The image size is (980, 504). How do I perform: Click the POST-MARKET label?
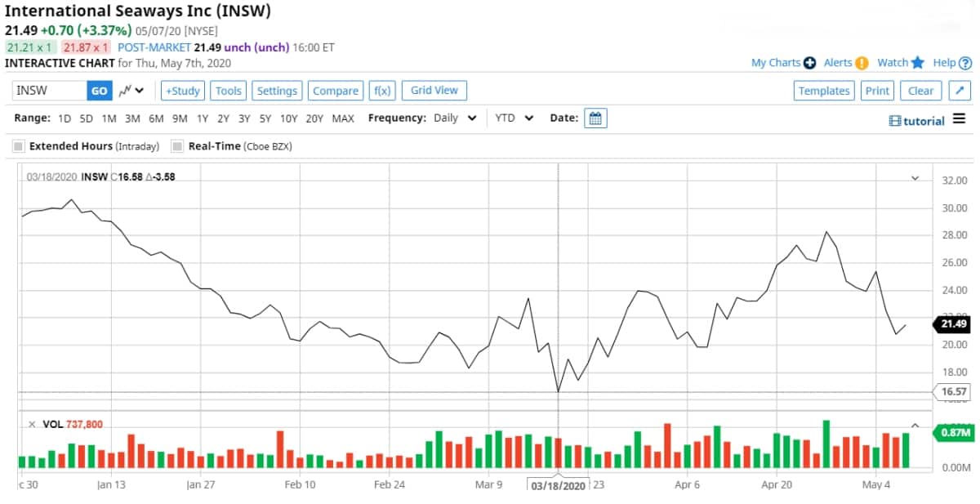point(154,47)
